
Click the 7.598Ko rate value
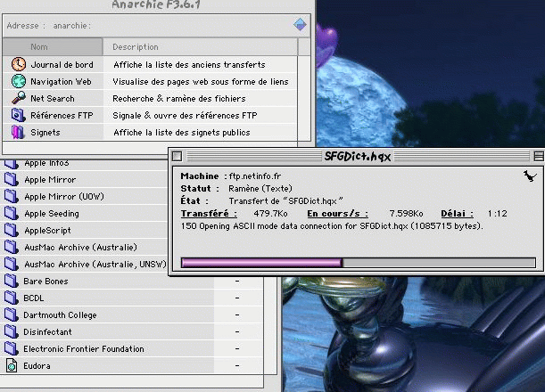click(x=406, y=214)
